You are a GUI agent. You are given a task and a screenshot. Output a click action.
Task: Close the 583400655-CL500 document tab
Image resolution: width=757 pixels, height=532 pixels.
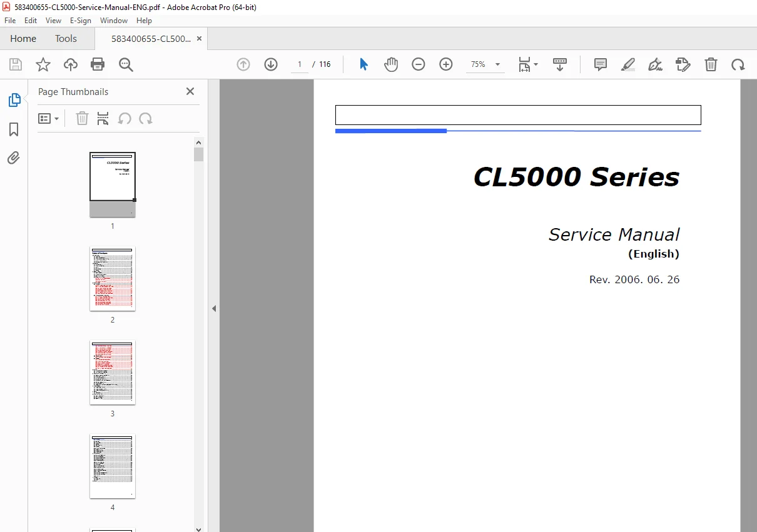(x=200, y=39)
